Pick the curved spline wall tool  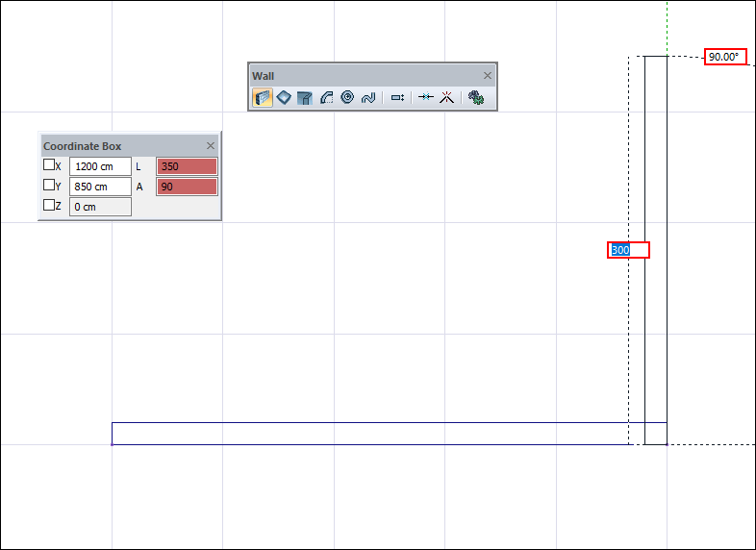coord(367,97)
